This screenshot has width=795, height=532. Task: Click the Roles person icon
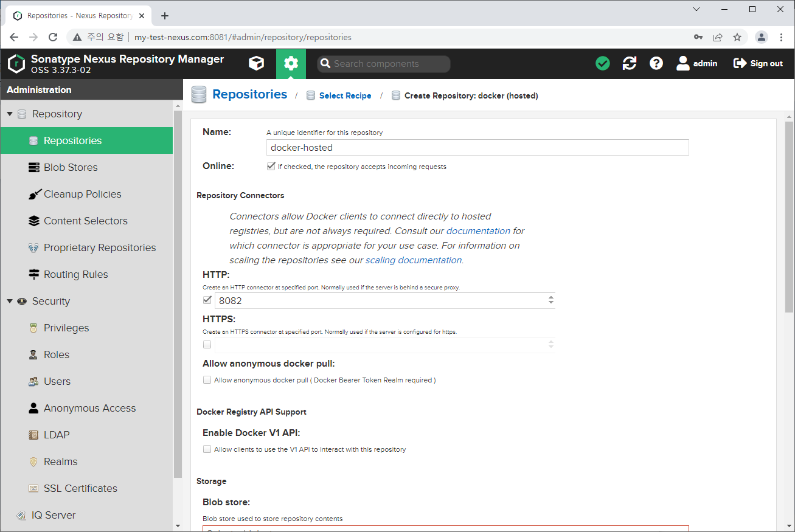34,354
